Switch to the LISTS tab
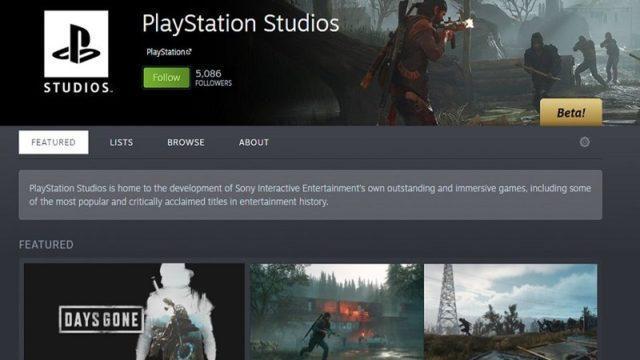 (x=121, y=142)
